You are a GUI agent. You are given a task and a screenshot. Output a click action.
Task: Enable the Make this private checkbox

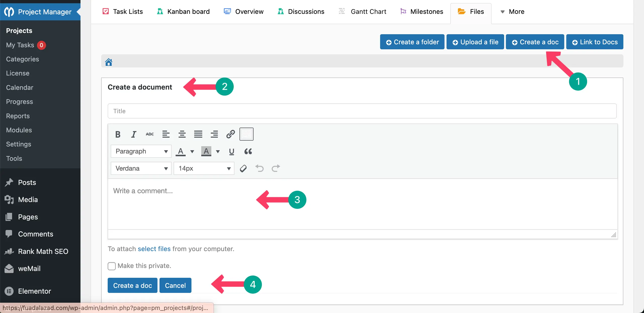[x=111, y=266]
